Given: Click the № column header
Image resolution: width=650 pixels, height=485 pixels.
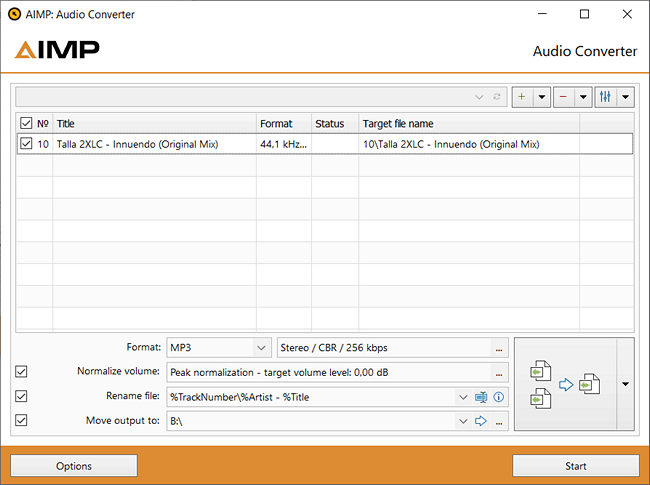Looking at the screenshot, I should 43,124.
